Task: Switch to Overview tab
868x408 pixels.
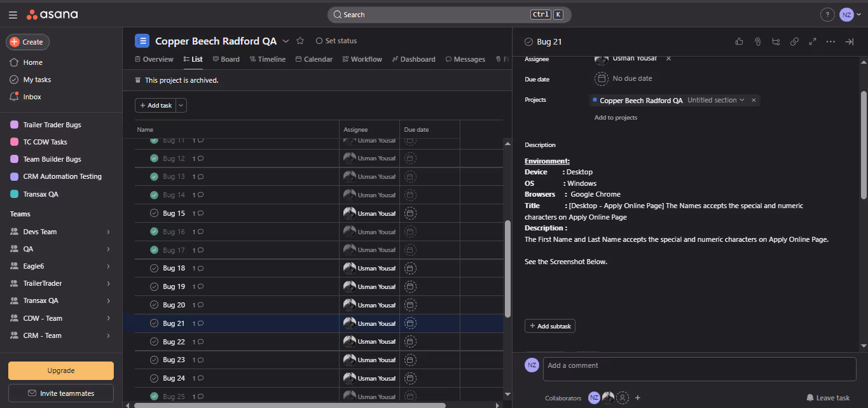Action: pyautogui.click(x=154, y=59)
